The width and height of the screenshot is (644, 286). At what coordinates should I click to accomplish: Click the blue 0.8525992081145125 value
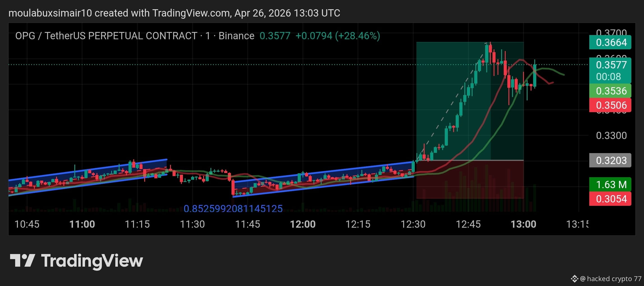pyautogui.click(x=233, y=209)
